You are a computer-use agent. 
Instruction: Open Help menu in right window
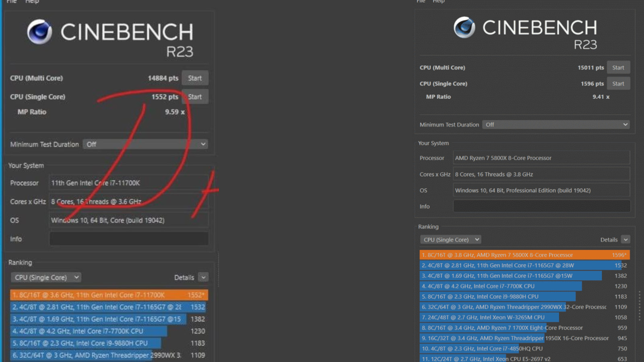[x=439, y=2]
